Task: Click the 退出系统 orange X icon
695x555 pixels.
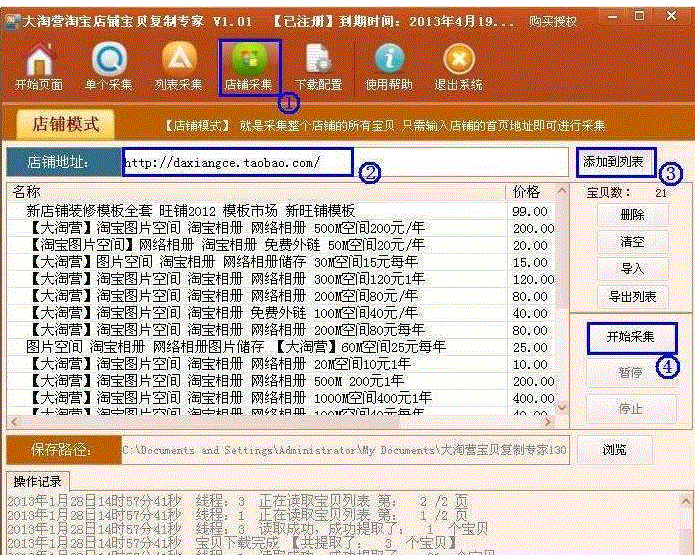Action: click(x=458, y=67)
